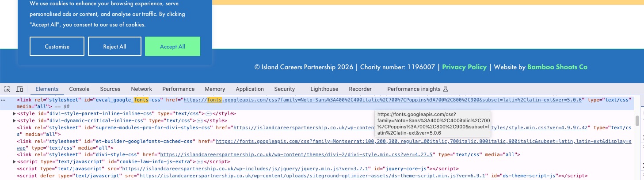This screenshot has height=180, width=644.
Task: Click the three-dot actions icon beside selected node
Action: [4, 100]
